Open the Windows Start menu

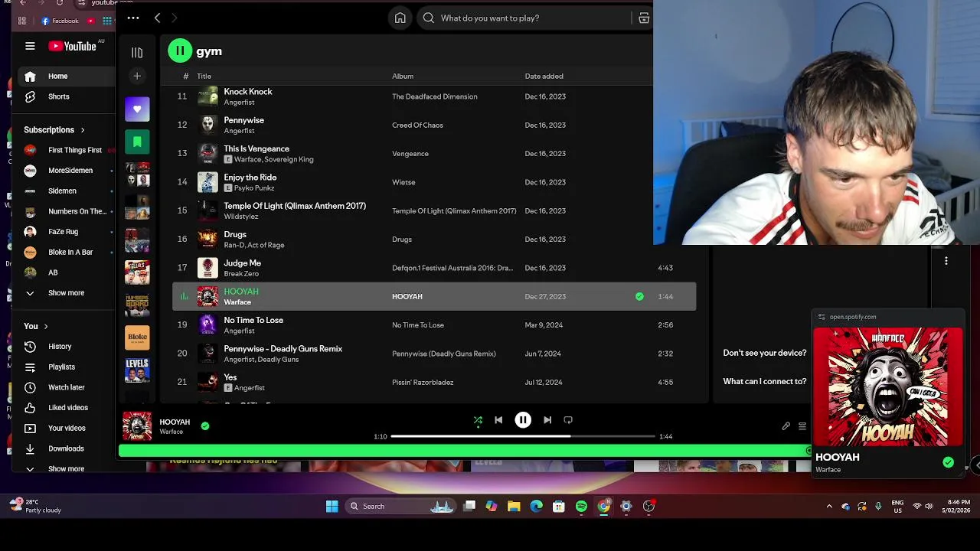[x=332, y=506]
